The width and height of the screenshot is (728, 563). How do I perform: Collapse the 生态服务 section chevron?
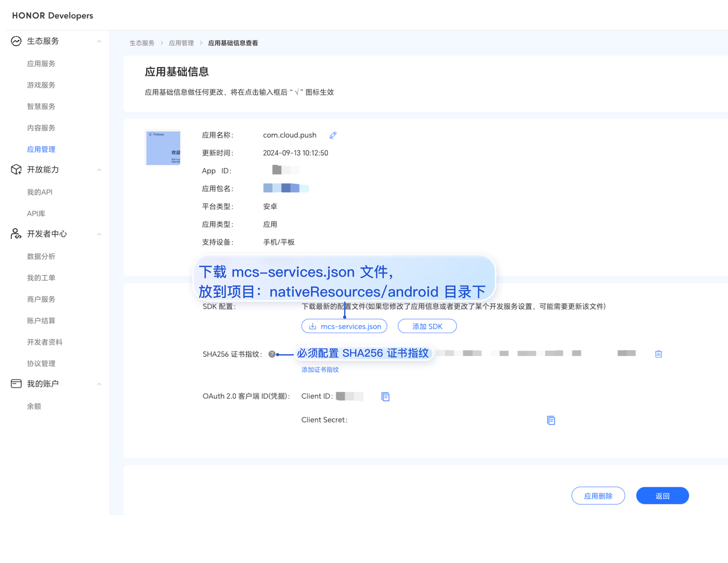tap(99, 41)
